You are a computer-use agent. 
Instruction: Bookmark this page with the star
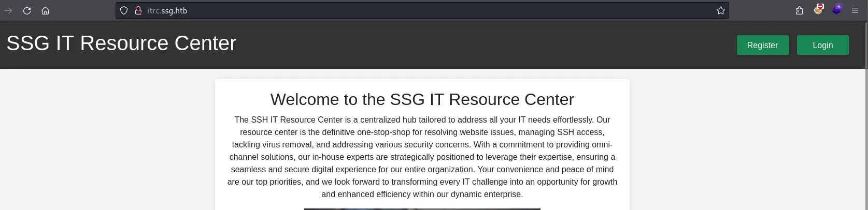point(720,10)
